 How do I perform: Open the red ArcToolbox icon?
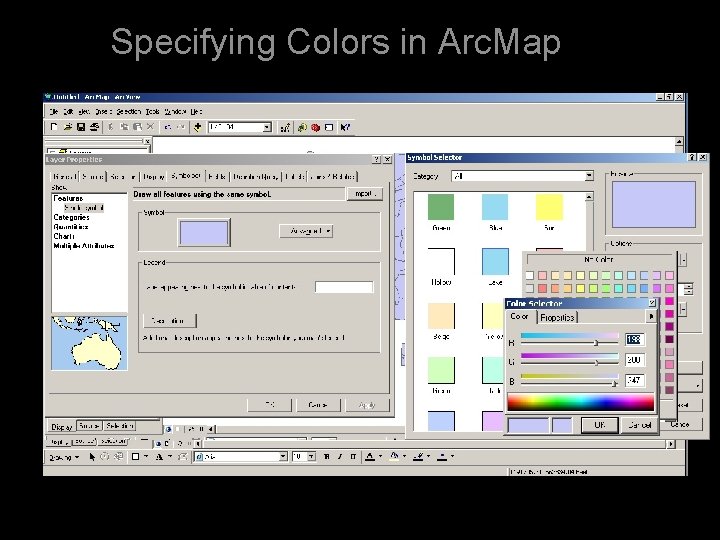click(x=315, y=128)
